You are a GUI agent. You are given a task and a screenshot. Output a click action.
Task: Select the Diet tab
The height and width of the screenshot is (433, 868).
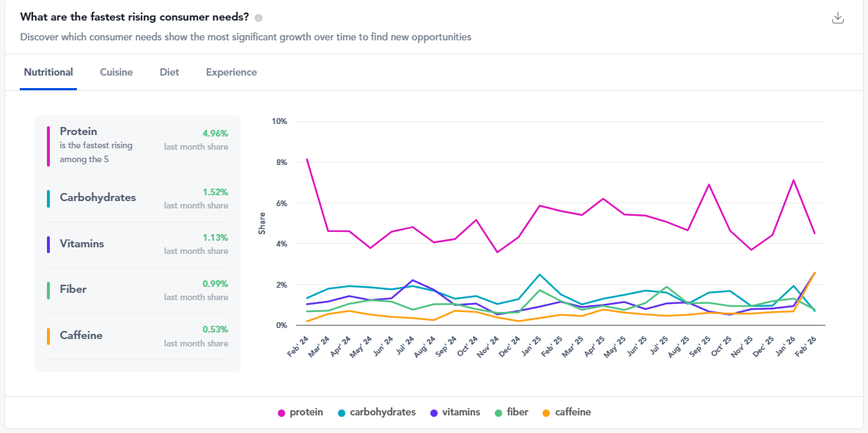[169, 72]
